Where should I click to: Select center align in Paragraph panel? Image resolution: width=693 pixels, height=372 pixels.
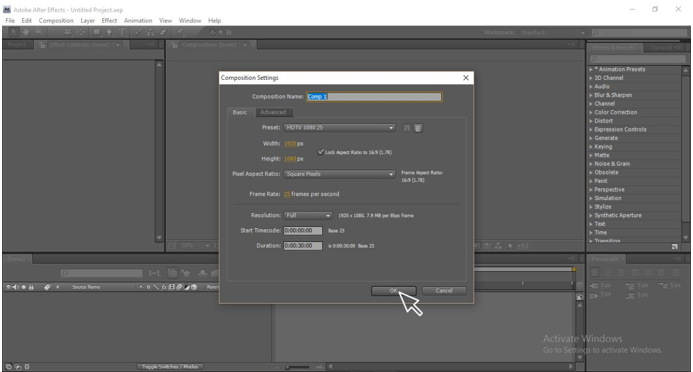tap(608, 273)
